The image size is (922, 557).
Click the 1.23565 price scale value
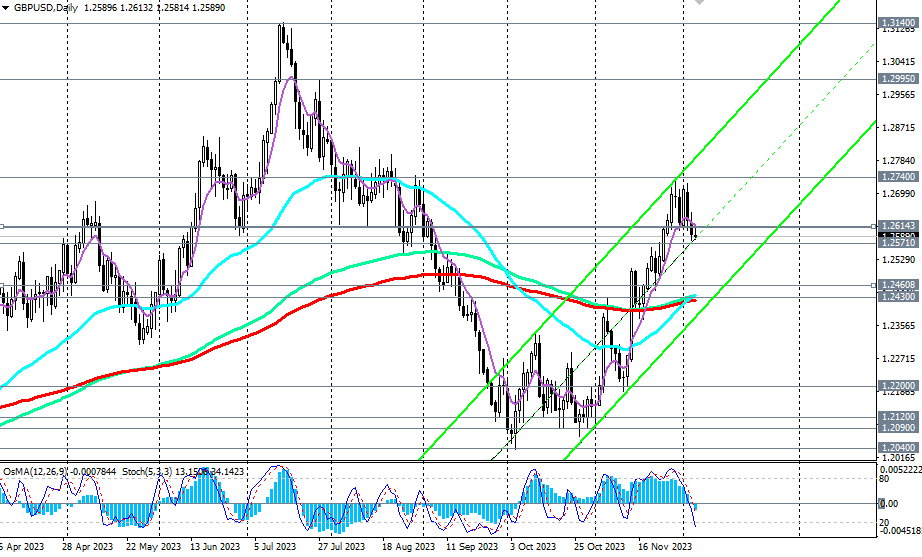tap(898, 325)
